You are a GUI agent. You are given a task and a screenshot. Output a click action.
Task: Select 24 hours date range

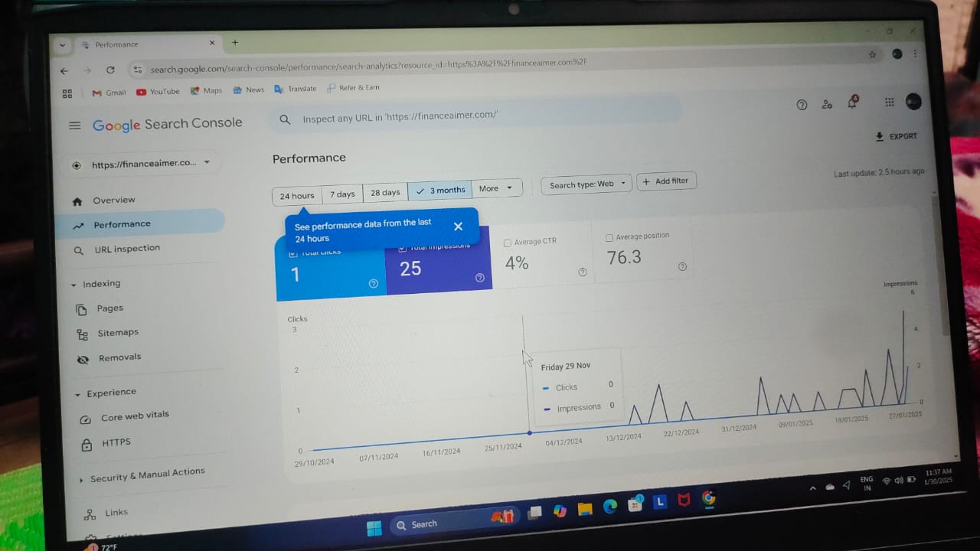[297, 196]
